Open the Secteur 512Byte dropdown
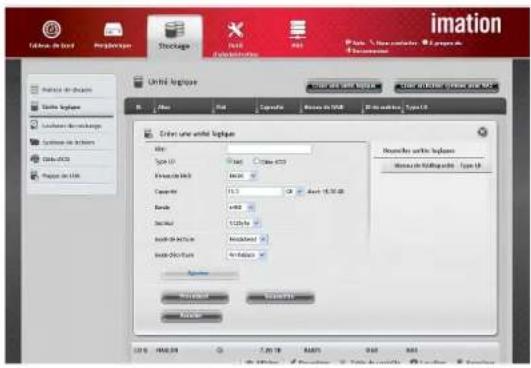This screenshot has height=368, width=531. [x=243, y=223]
